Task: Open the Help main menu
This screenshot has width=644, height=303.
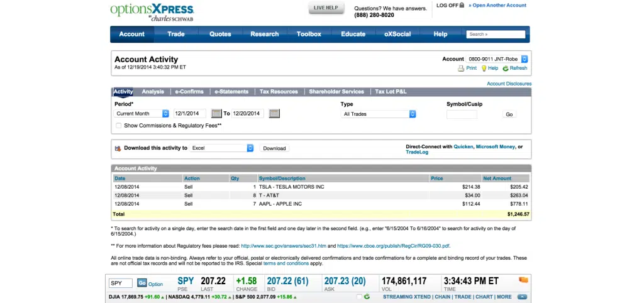Action: pos(440,34)
